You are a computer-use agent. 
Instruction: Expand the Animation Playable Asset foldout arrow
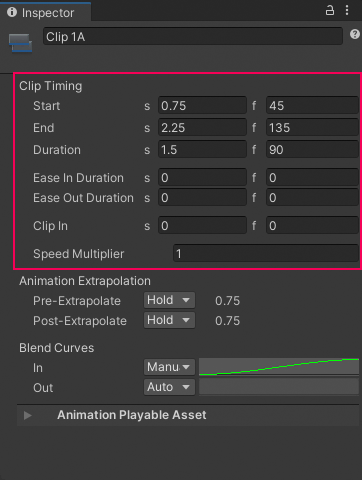pos(28,415)
